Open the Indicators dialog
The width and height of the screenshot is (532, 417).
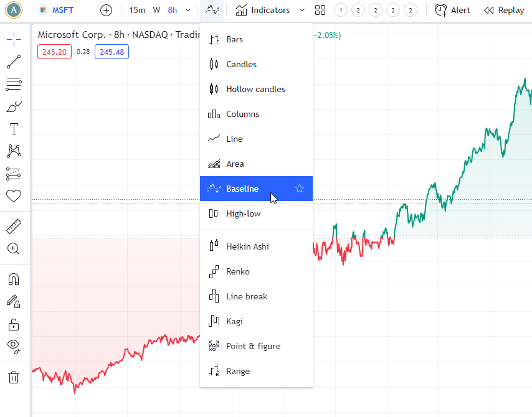263,10
